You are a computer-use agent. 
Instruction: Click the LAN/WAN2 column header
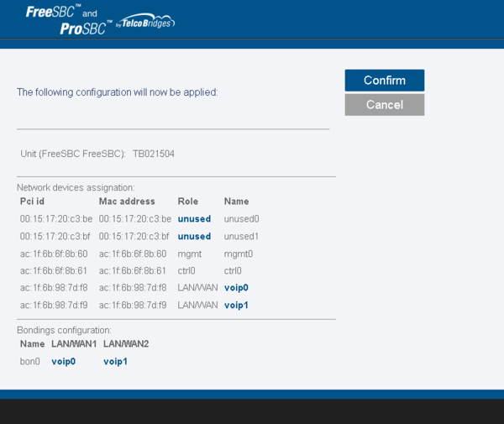pyautogui.click(x=126, y=344)
